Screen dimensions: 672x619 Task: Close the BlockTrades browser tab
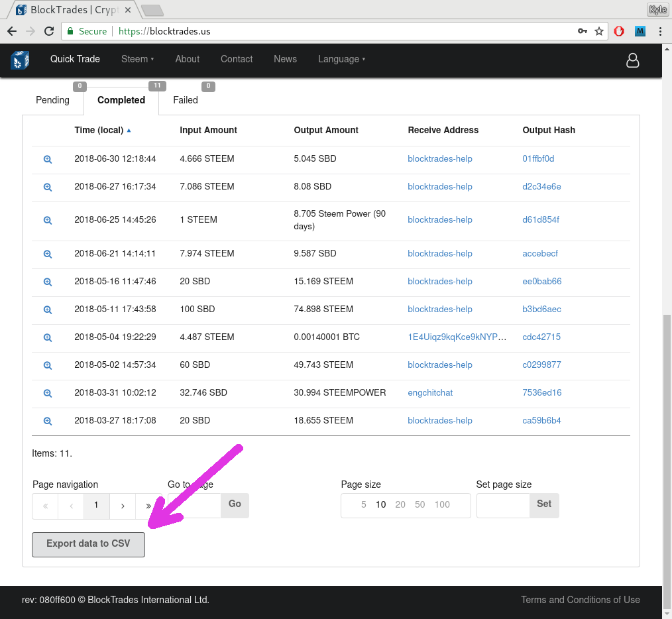[x=128, y=10]
